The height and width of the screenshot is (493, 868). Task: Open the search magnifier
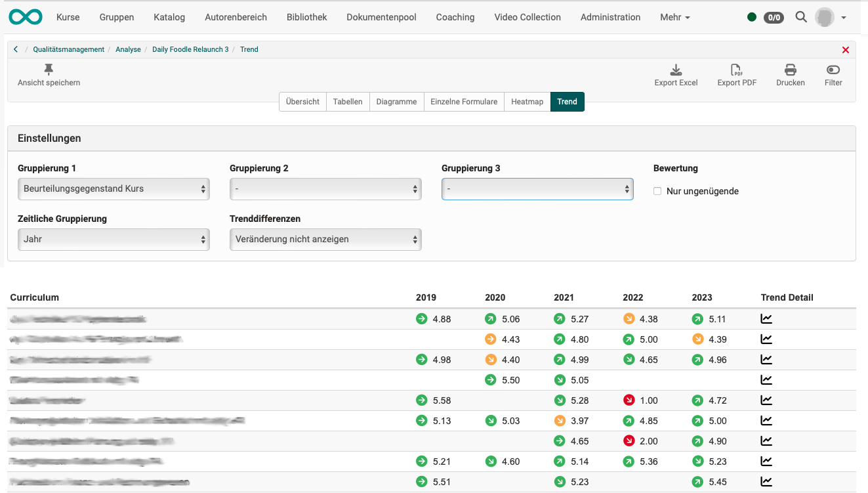(800, 17)
